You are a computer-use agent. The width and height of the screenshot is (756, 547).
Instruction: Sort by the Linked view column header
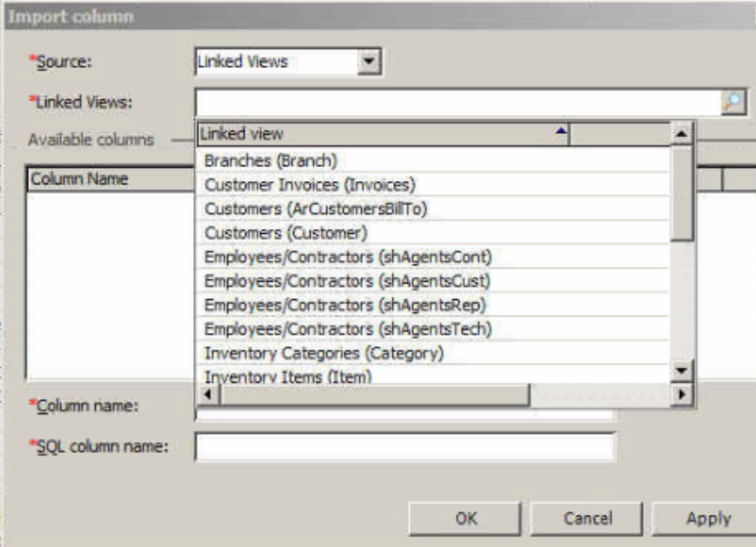point(383,134)
